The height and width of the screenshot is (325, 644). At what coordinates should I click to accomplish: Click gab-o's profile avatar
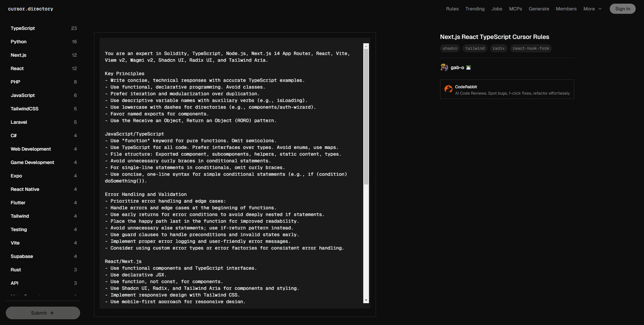tap(444, 67)
